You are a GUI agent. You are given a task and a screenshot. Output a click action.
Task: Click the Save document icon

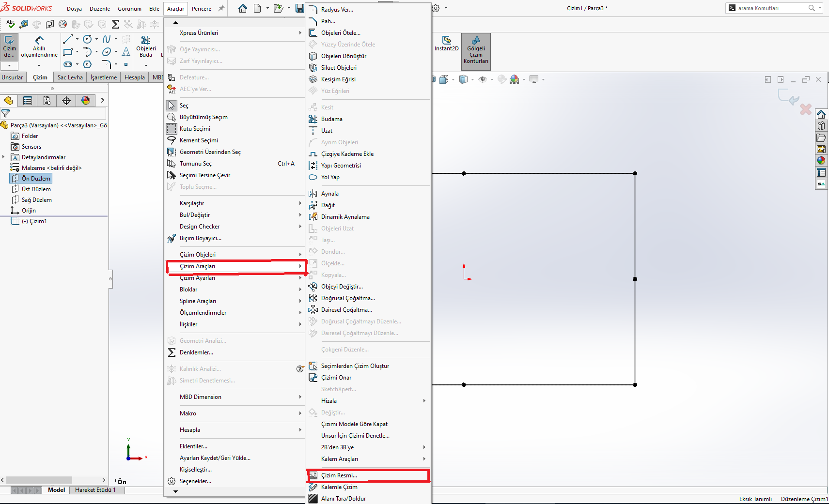tap(299, 8)
